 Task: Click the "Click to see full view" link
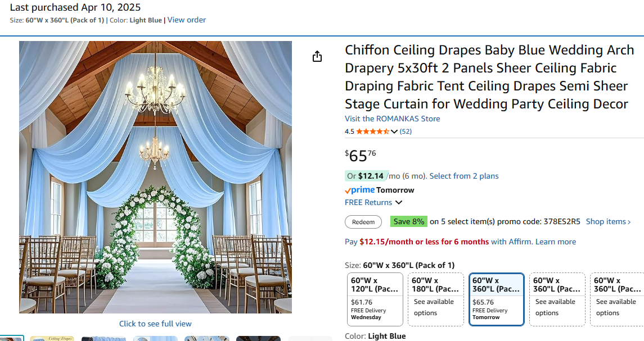point(155,324)
